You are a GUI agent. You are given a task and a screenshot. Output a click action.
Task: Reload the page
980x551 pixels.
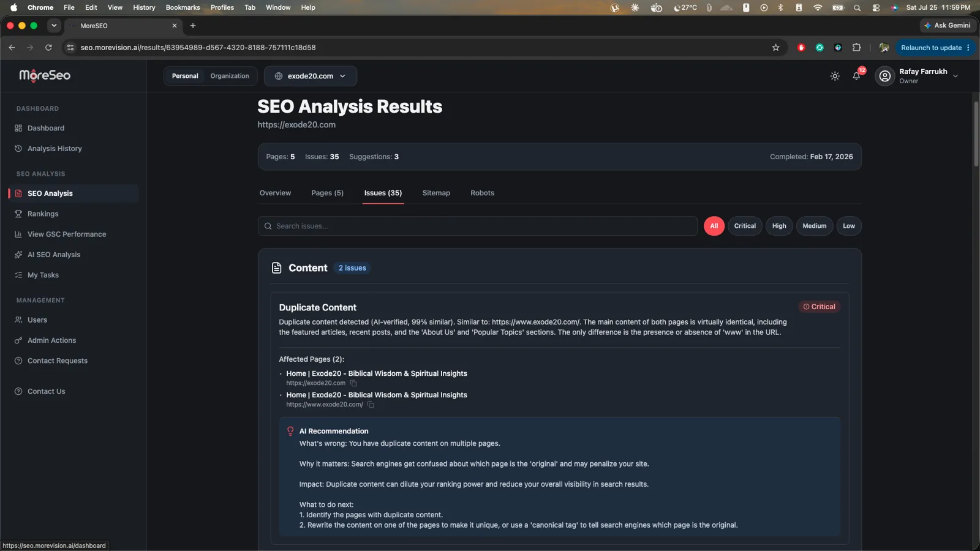click(x=48, y=48)
